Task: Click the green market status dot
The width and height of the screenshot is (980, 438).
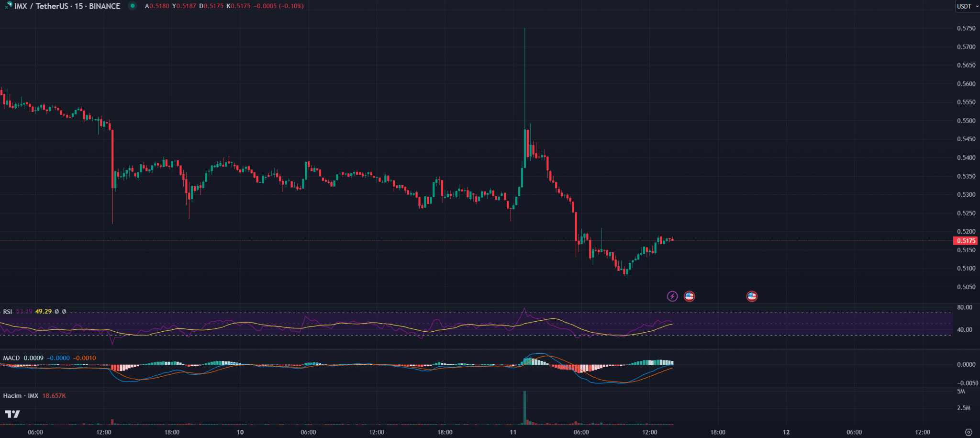Action: pos(133,6)
